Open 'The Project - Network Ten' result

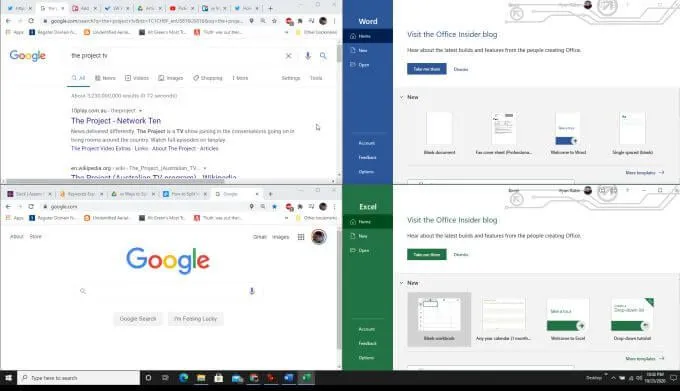pyautogui.click(x=116, y=121)
